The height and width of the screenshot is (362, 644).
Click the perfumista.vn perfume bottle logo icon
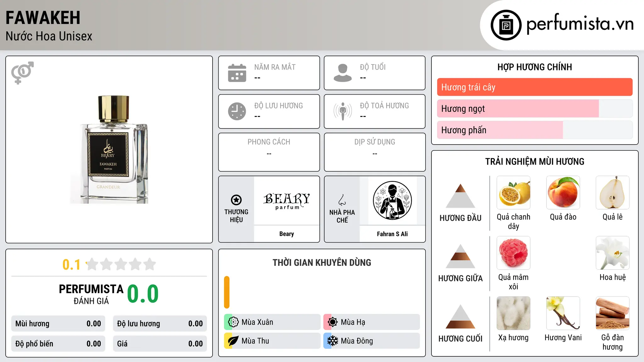(506, 25)
